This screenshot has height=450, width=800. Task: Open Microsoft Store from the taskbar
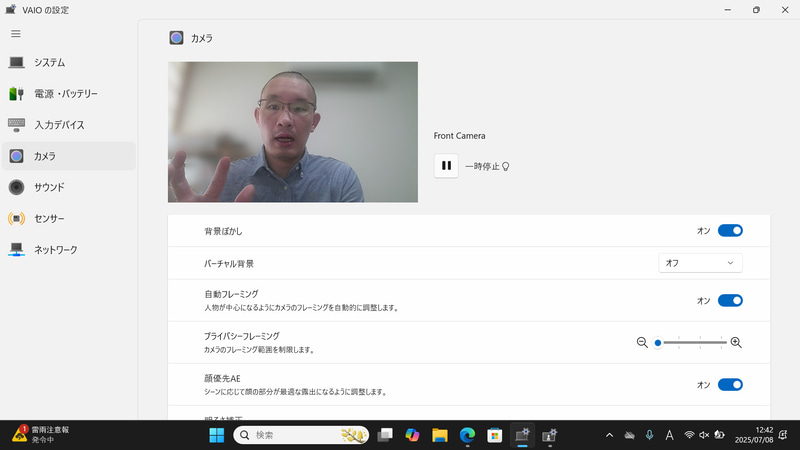pyautogui.click(x=494, y=435)
